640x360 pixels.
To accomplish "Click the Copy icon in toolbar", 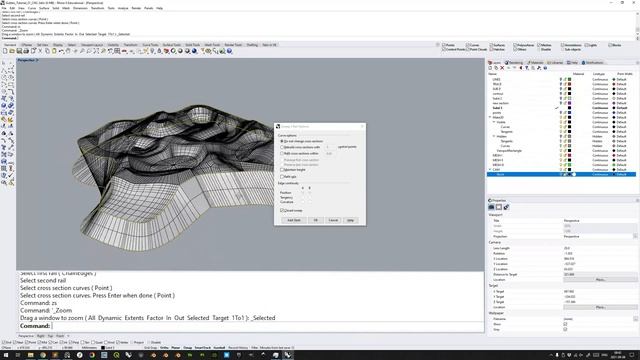I will pos(47,51).
